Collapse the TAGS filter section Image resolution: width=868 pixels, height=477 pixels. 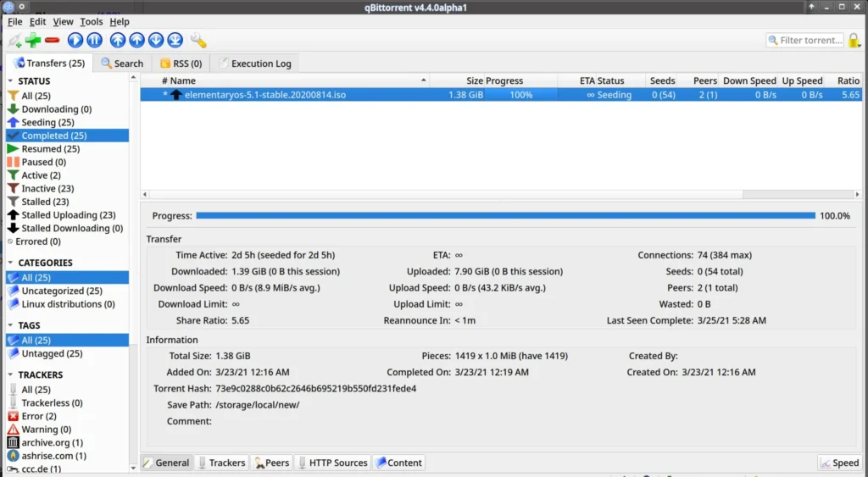(10, 325)
